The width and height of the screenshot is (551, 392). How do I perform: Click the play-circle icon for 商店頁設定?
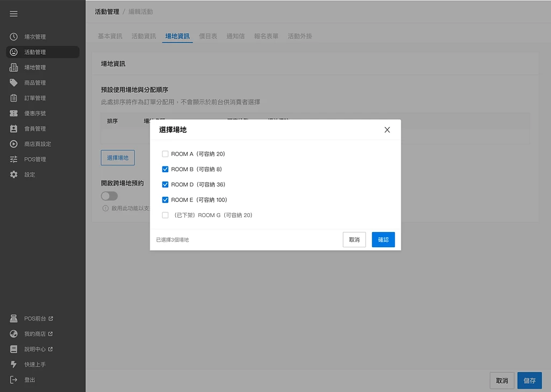pyautogui.click(x=13, y=144)
